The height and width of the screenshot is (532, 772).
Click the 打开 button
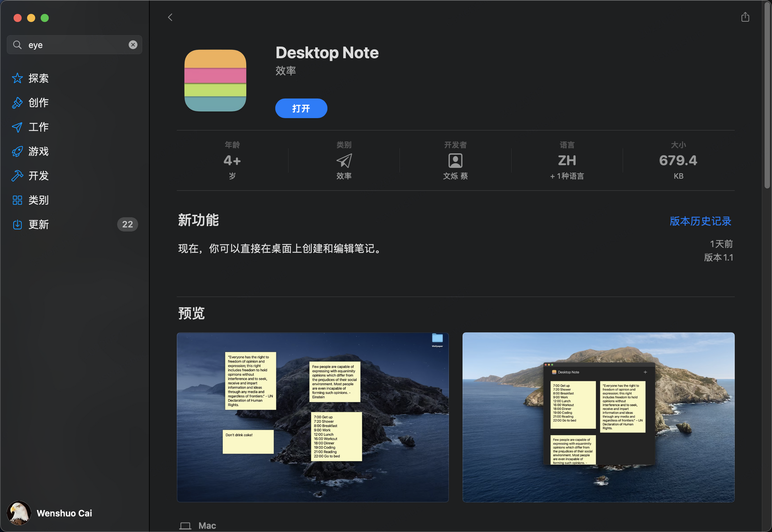[301, 108]
